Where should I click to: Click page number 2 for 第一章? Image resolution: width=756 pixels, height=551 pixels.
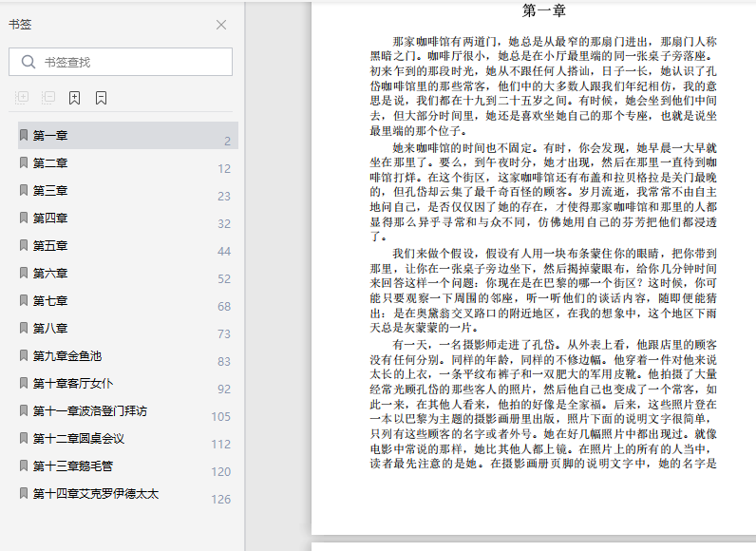click(228, 142)
